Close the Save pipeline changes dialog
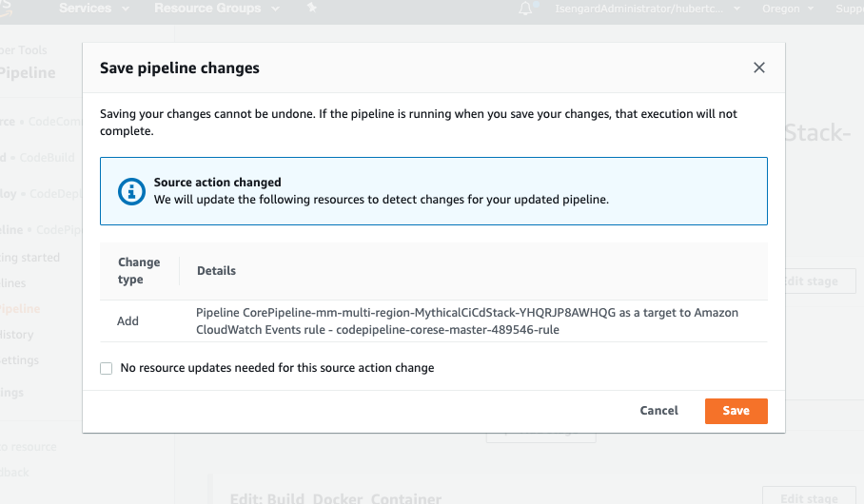 758,68
